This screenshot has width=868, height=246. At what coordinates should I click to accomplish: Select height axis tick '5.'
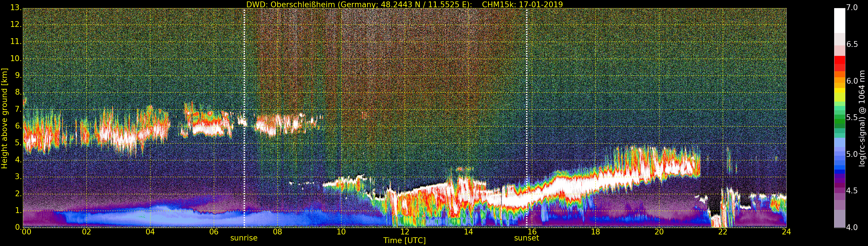click(x=18, y=143)
